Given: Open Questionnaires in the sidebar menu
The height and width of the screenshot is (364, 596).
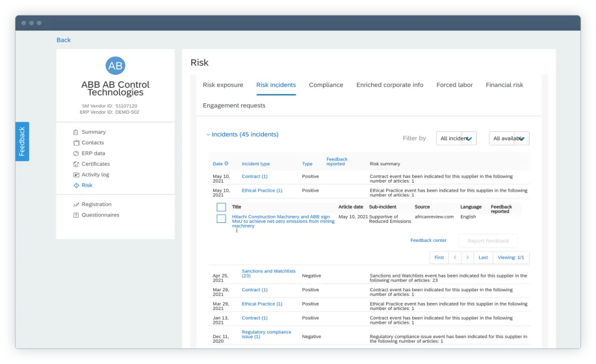Looking at the screenshot, I should click(x=100, y=215).
